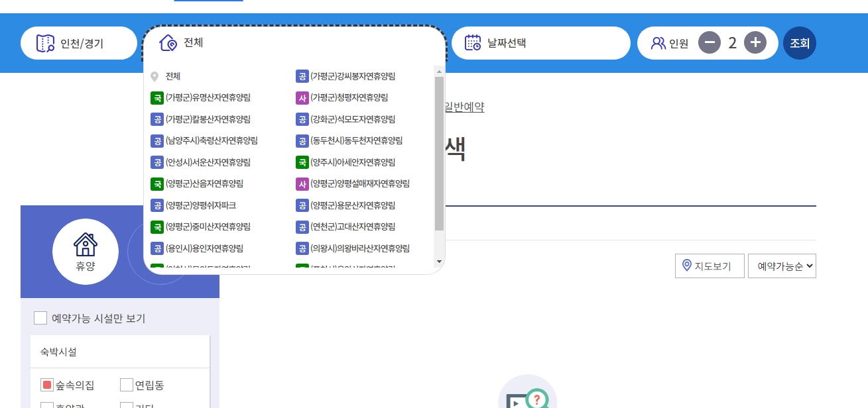Click the calendar icon in 날짜선택
The image size is (868, 408).
(x=473, y=43)
